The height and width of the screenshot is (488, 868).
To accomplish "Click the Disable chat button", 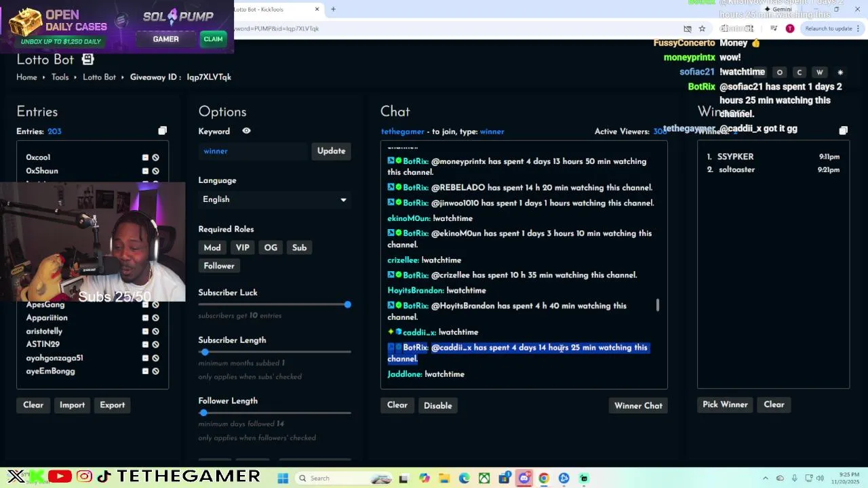I will coord(437,405).
